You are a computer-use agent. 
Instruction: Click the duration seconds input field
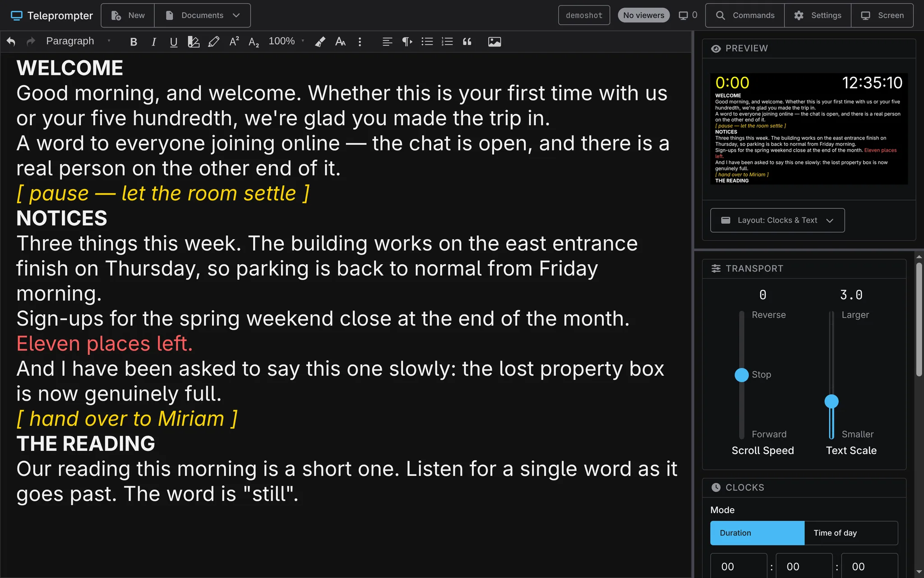pyautogui.click(x=869, y=566)
